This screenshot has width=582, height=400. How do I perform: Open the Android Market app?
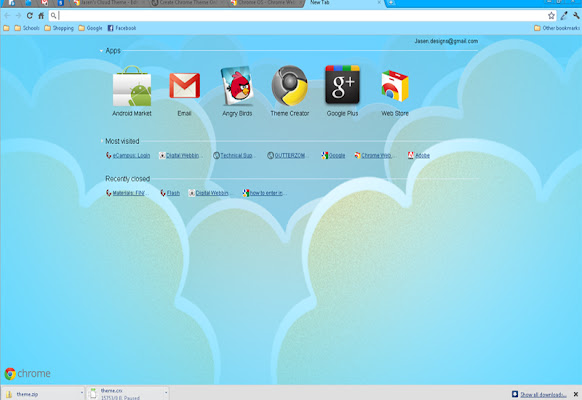coord(132,91)
